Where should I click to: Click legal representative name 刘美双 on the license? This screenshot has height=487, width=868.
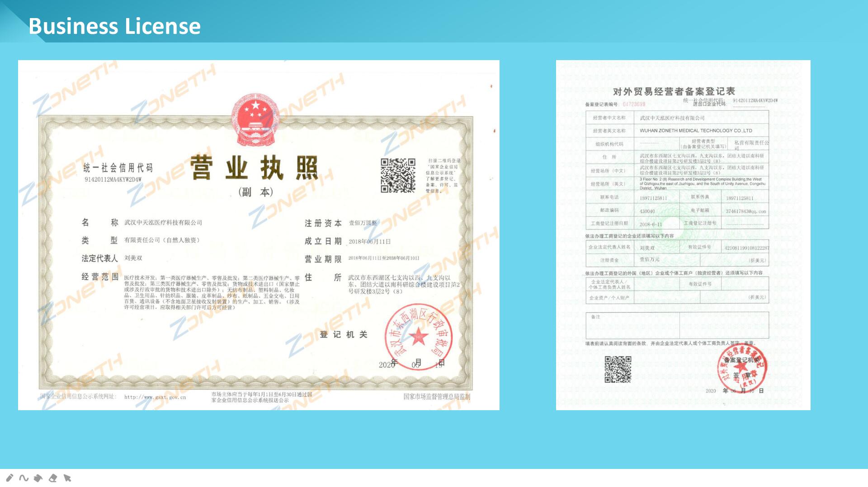point(133,258)
